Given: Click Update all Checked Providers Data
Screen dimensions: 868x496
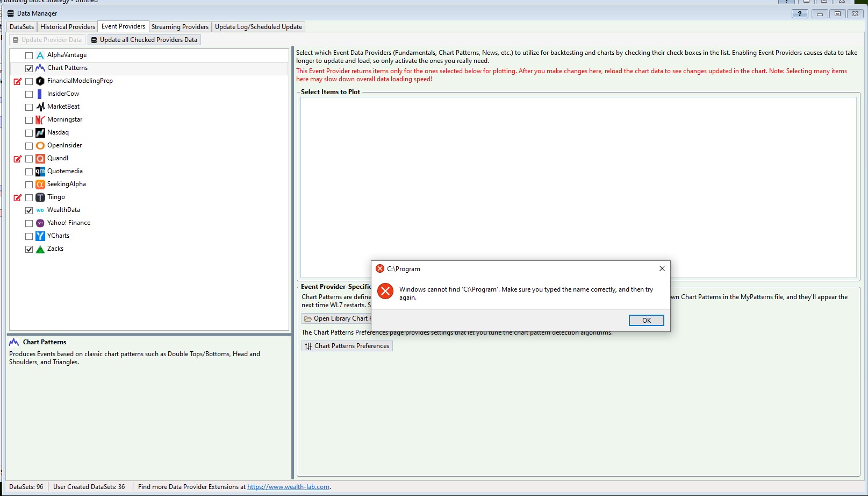Looking at the screenshot, I should point(144,40).
